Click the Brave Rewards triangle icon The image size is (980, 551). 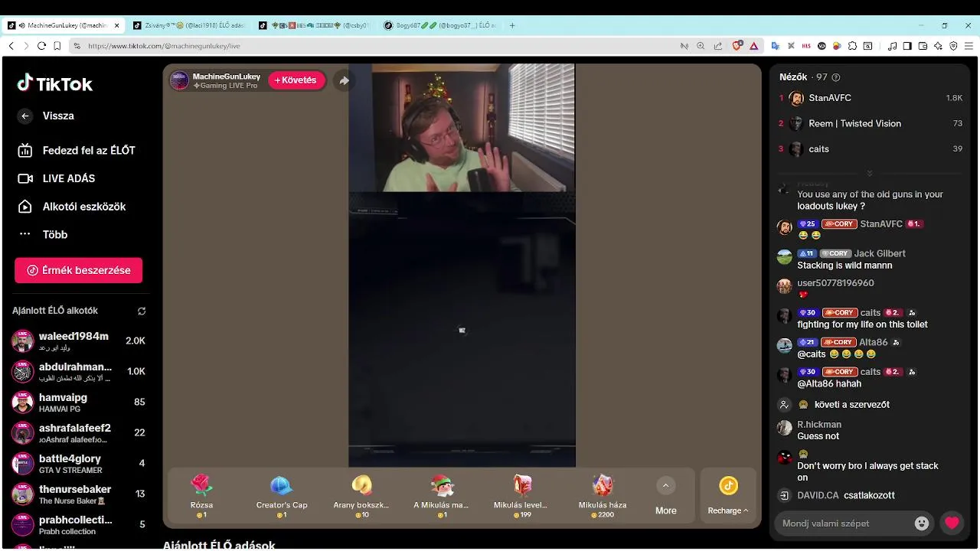pyautogui.click(x=753, y=46)
